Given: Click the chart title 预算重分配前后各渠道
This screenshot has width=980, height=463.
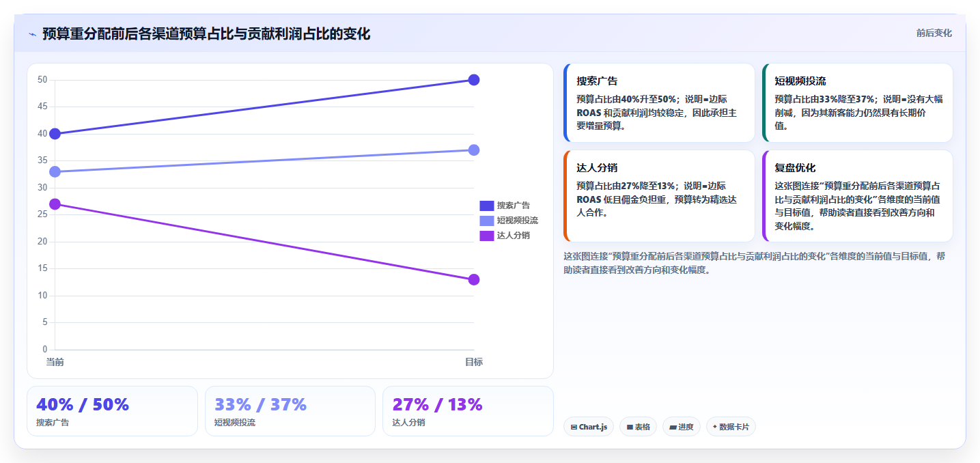Looking at the screenshot, I should pyautogui.click(x=206, y=34).
